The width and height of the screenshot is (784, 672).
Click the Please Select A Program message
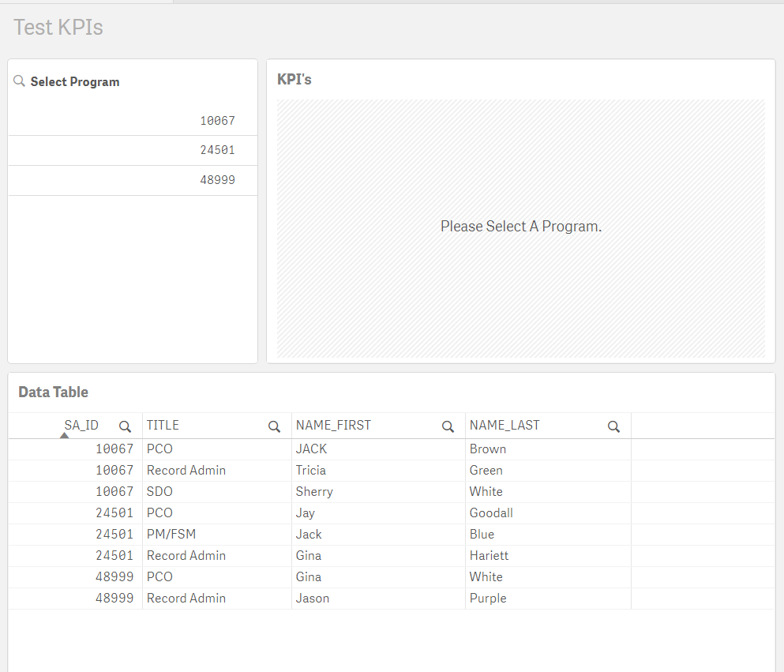coord(520,227)
